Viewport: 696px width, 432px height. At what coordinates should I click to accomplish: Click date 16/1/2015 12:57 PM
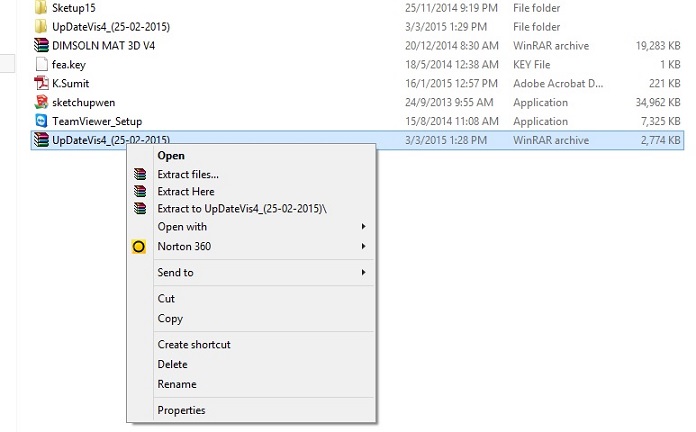point(451,83)
